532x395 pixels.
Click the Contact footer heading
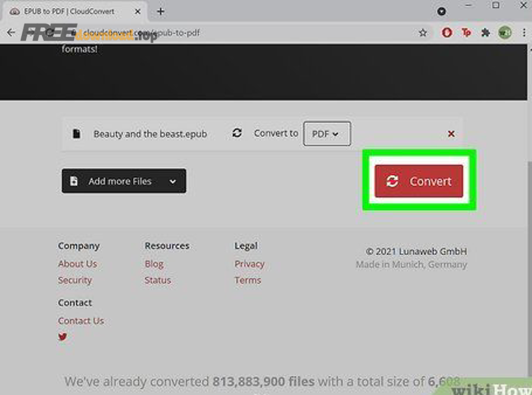[75, 302]
